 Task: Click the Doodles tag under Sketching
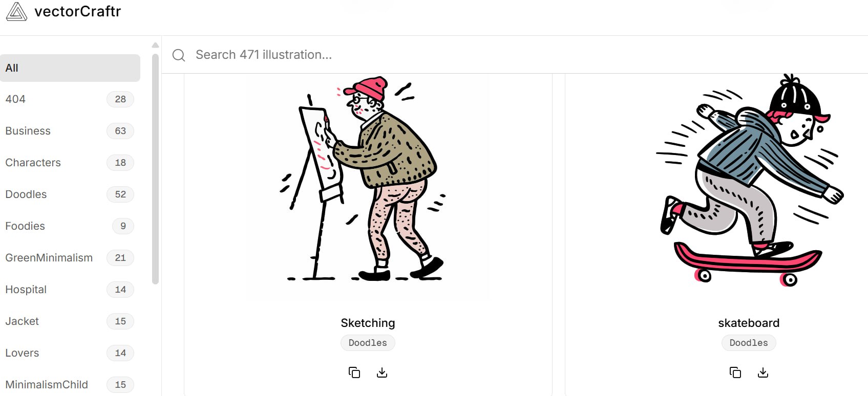click(x=368, y=343)
